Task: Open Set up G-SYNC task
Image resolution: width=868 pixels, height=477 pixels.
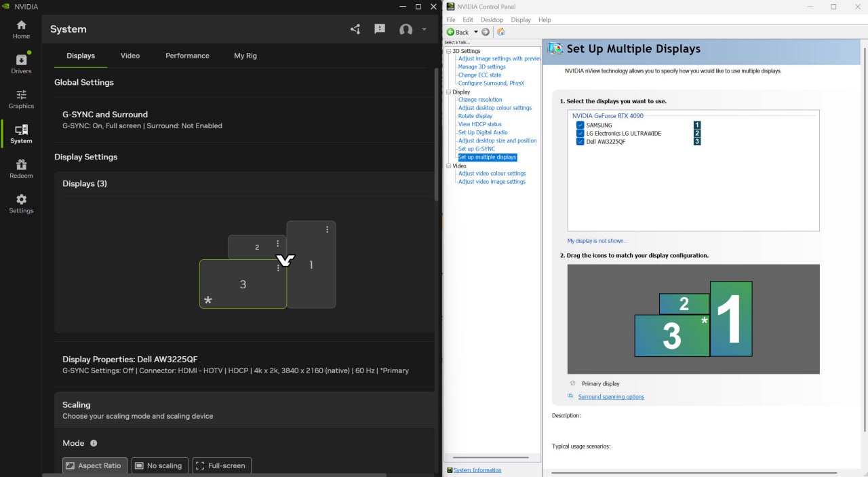Action: pos(477,149)
